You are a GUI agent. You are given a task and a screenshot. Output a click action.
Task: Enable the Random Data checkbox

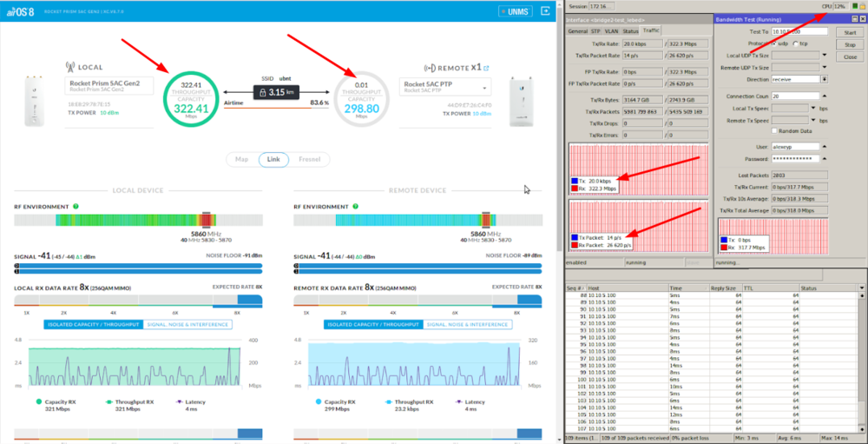(x=774, y=131)
